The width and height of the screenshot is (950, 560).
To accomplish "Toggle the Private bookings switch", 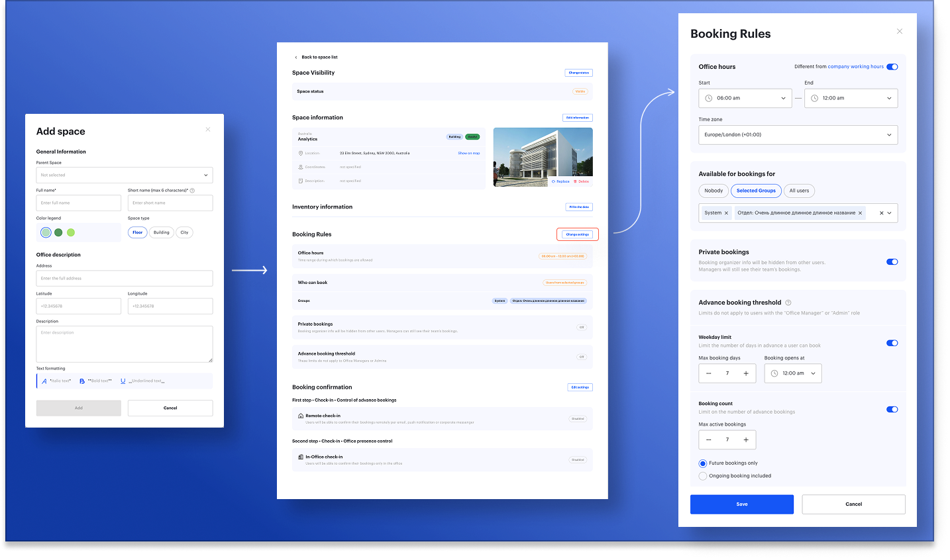I will tap(892, 261).
